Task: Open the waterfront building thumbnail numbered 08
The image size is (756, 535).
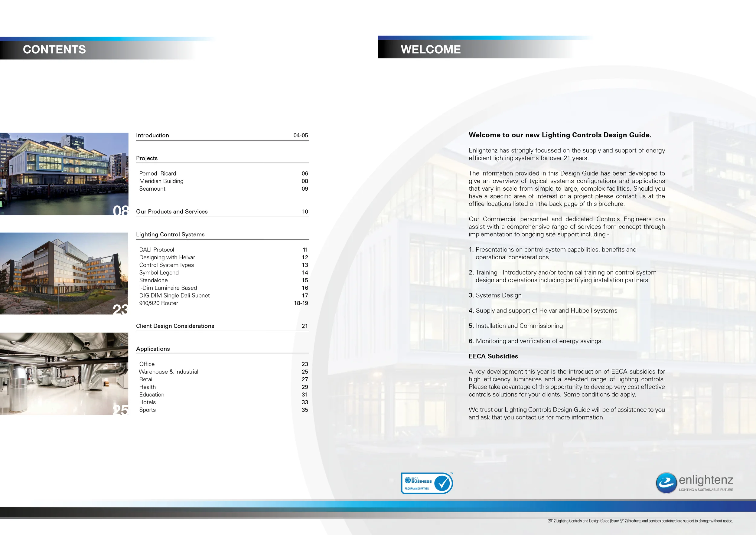Action: [x=64, y=174]
